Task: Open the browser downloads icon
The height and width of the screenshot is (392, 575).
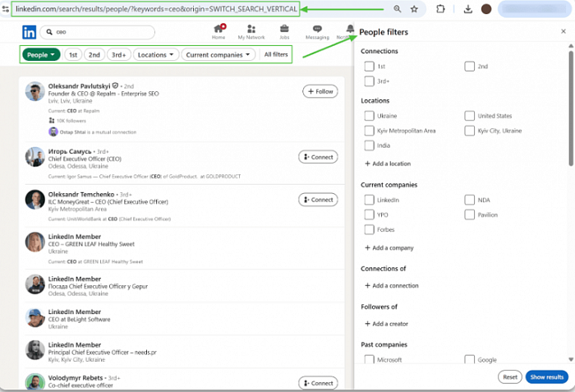Action: click(468, 9)
